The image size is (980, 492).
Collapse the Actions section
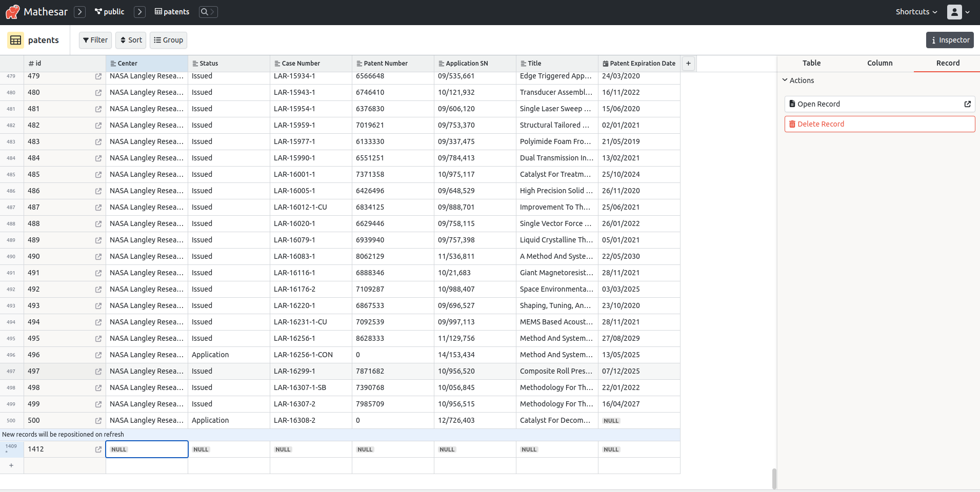coord(785,80)
